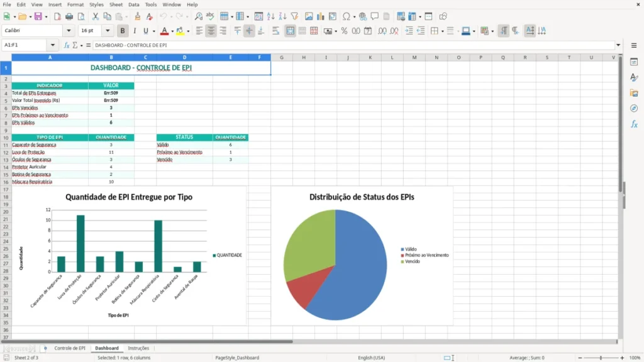Screen dimensions: 644x362
Task: Open the Function Wizard fx icon
Action: click(67, 45)
